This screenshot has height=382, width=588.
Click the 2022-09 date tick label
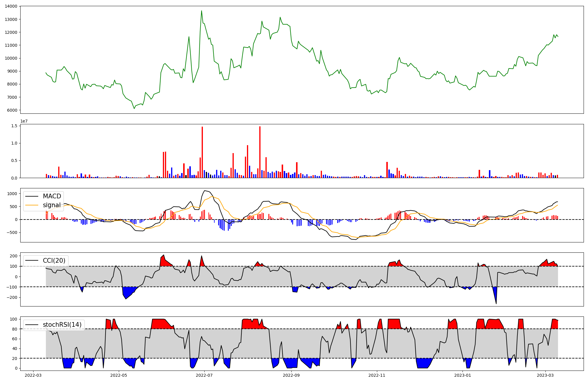(x=291, y=375)
